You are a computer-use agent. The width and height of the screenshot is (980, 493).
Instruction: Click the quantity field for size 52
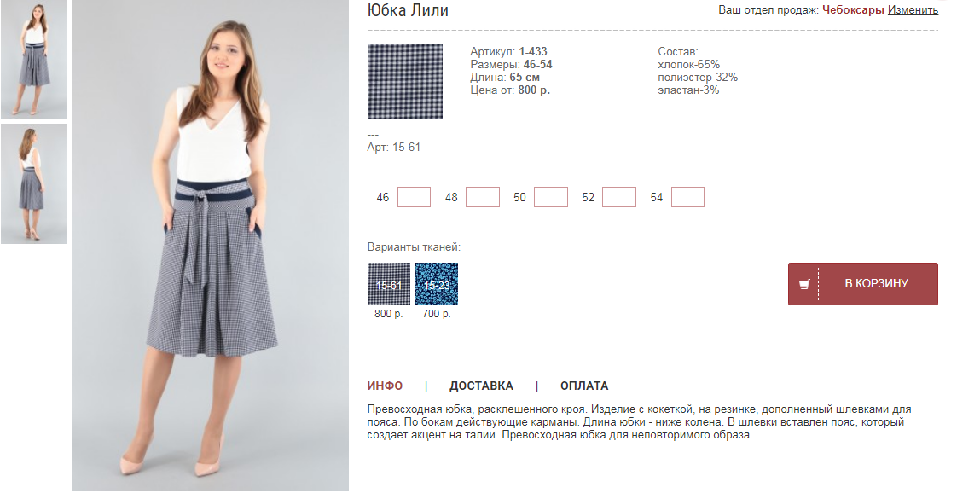(618, 197)
